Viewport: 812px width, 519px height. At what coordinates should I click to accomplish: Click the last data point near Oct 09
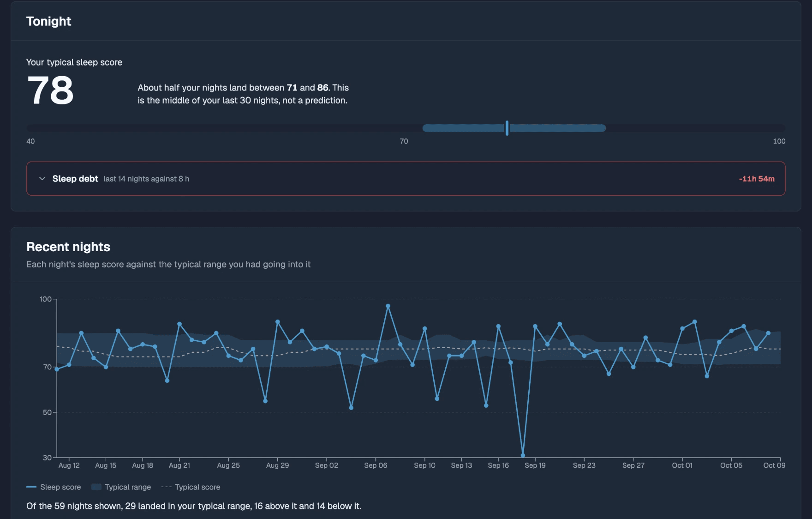tap(768, 333)
